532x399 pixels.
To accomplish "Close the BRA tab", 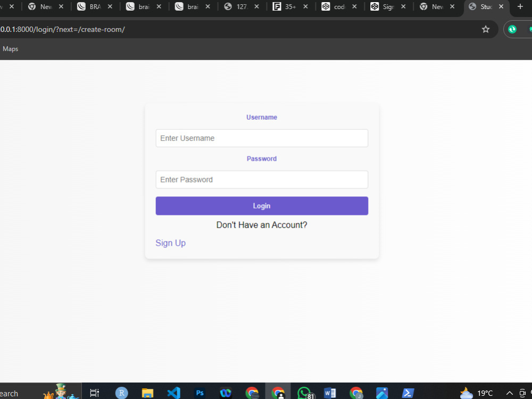I will pyautogui.click(x=110, y=6).
